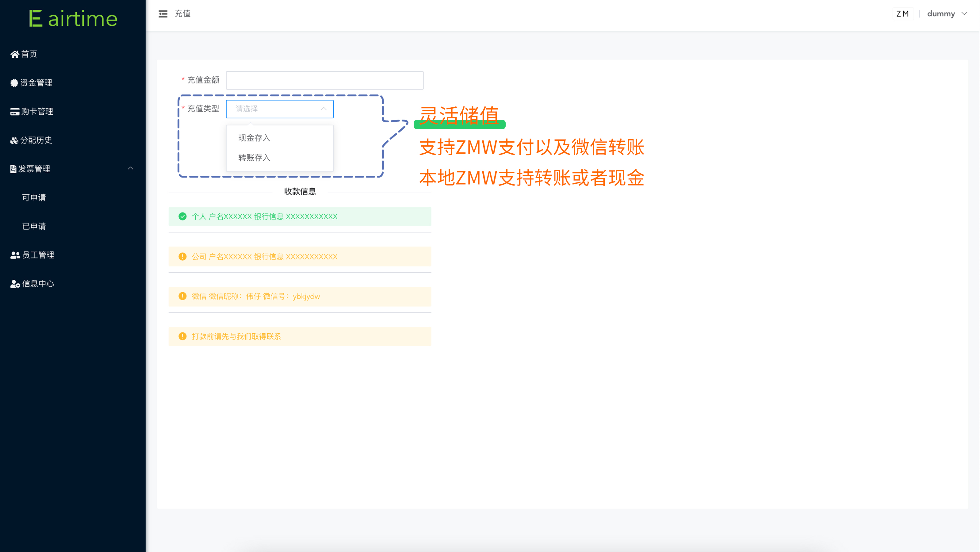Open the 资金管理 menu item
Screen dimensions: 980x552
[73, 83]
